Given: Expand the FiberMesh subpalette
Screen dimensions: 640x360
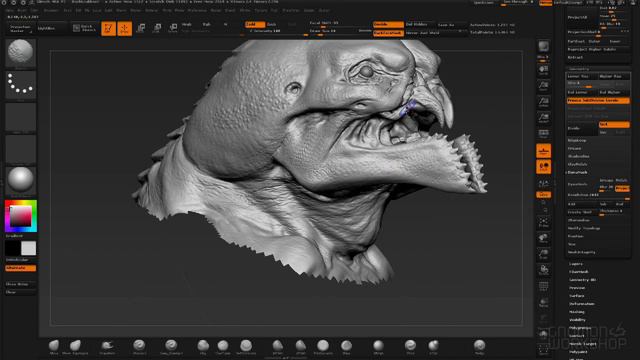Looking at the screenshot, I should click(x=579, y=272).
